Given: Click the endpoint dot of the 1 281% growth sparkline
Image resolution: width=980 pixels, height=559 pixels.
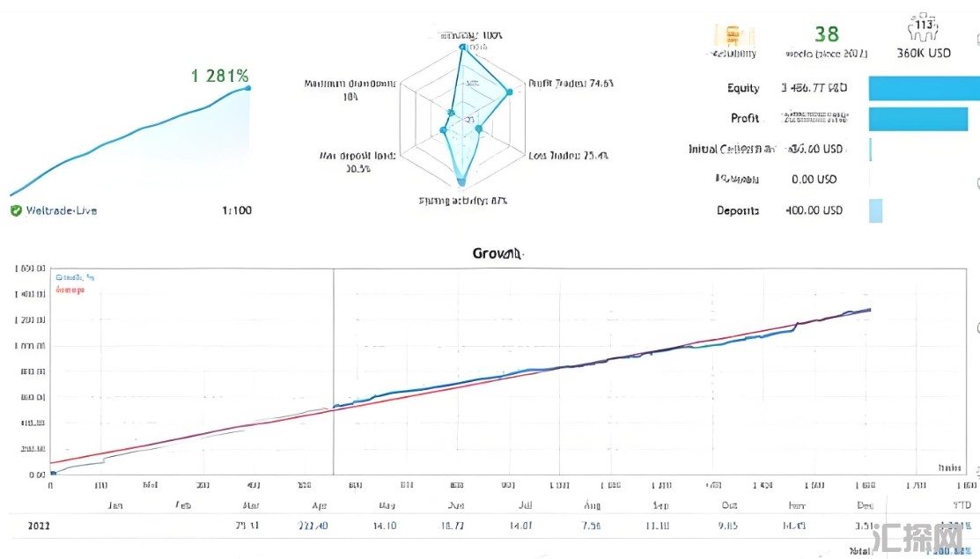Looking at the screenshot, I should [x=248, y=88].
